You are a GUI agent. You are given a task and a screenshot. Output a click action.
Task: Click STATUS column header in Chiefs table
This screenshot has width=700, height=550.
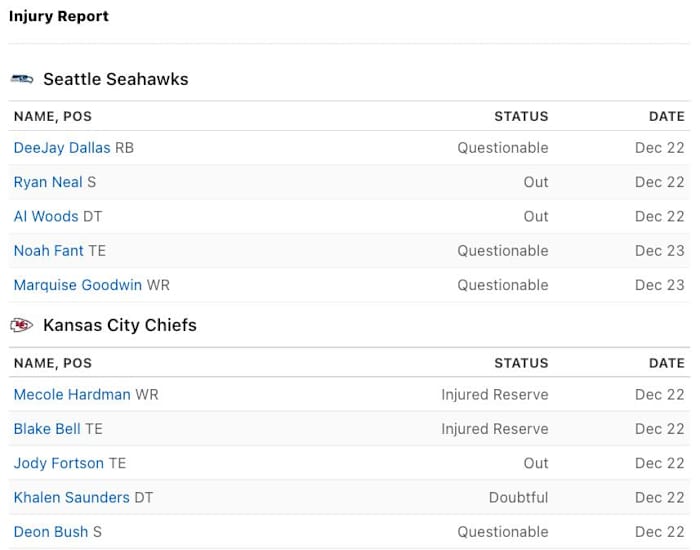(x=521, y=363)
